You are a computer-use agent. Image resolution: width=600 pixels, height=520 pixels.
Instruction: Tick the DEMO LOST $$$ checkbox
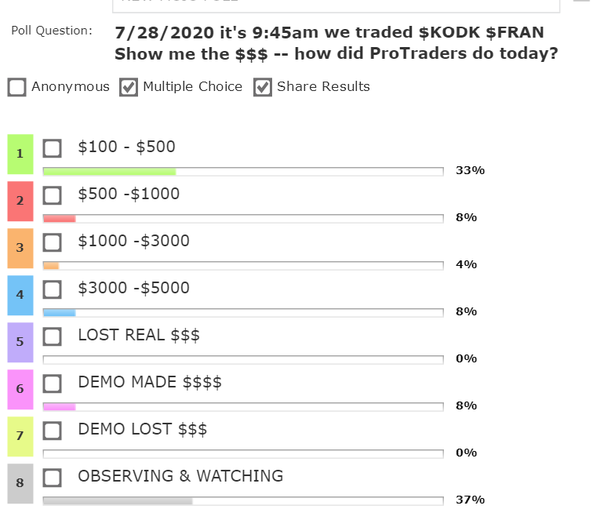(53, 430)
